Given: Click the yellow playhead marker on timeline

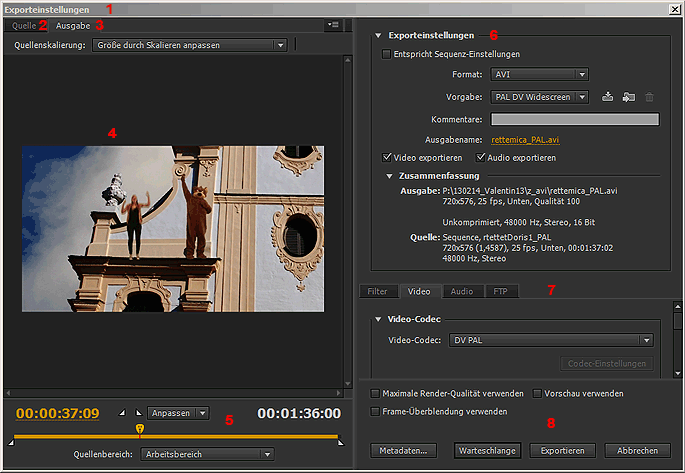Looking at the screenshot, I should coord(139,428).
